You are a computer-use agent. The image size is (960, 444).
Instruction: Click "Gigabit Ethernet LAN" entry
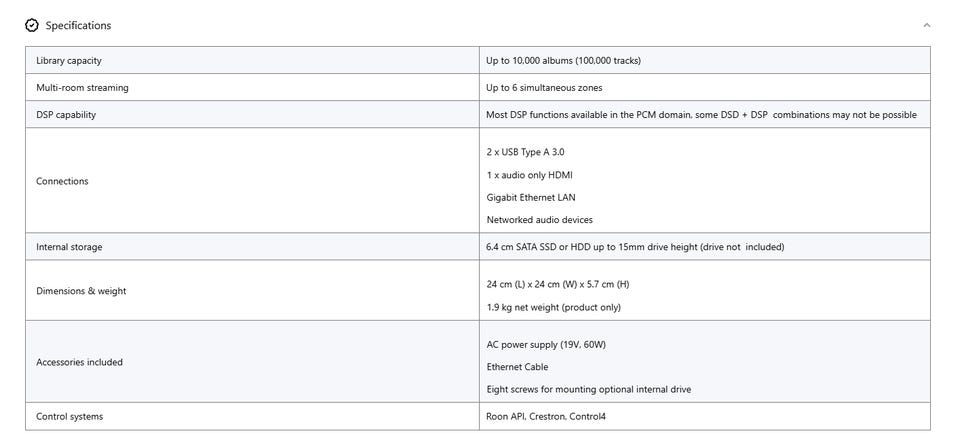point(531,197)
